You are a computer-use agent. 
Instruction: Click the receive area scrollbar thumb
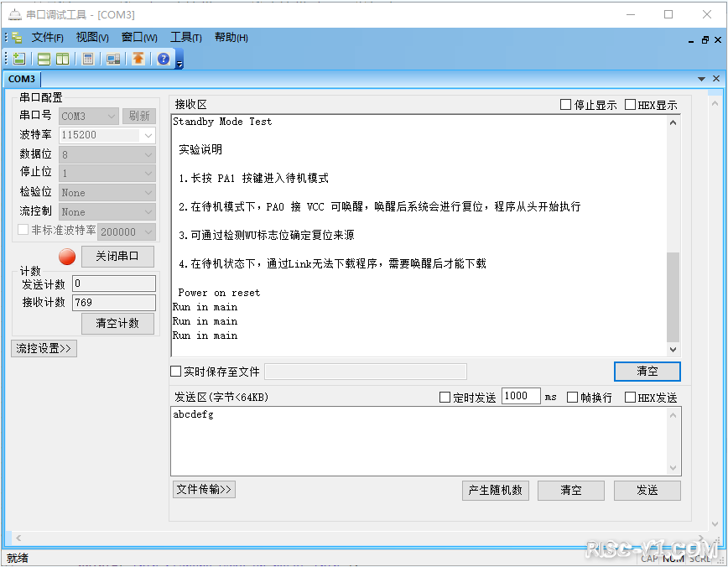(673, 297)
